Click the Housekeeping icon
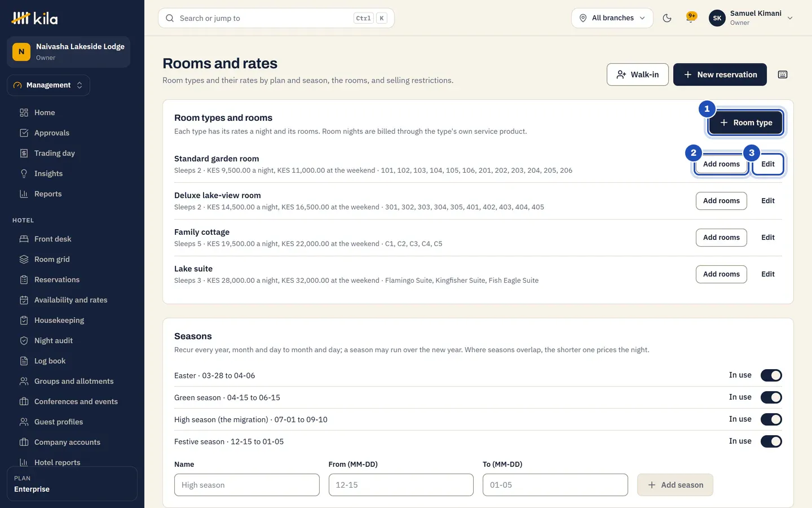Image resolution: width=812 pixels, height=508 pixels. click(24, 320)
